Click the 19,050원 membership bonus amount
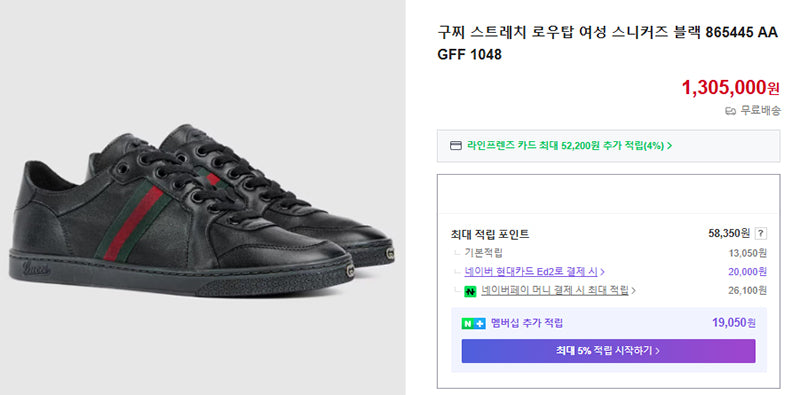The height and width of the screenshot is (395, 800). pos(734,323)
